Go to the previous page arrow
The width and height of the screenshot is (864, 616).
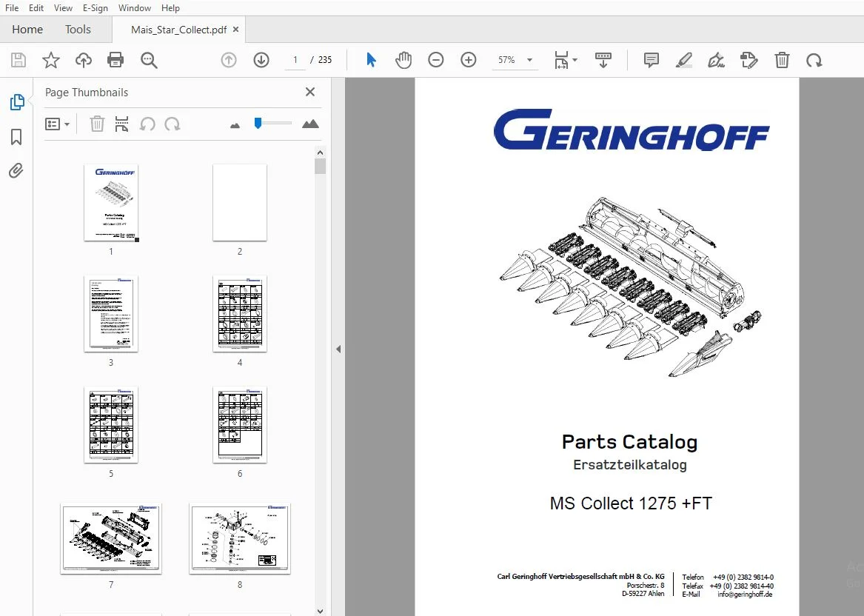pos(229,59)
